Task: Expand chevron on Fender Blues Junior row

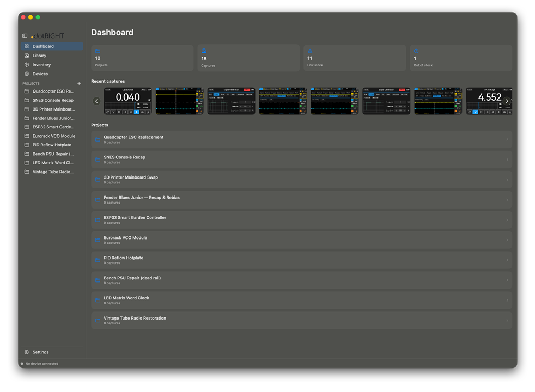Action: tap(507, 200)
